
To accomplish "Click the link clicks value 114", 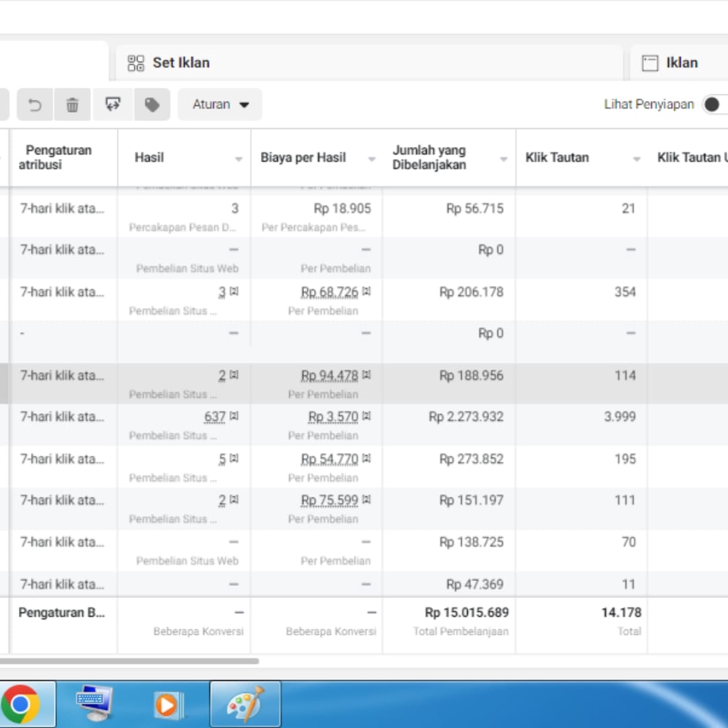I will coord(625,375).
